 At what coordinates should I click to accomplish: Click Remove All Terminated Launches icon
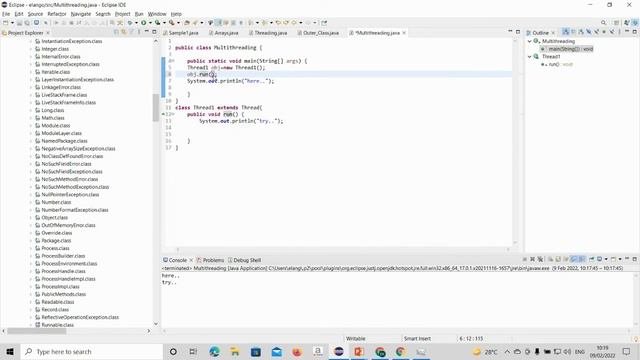tap(540, 259)
